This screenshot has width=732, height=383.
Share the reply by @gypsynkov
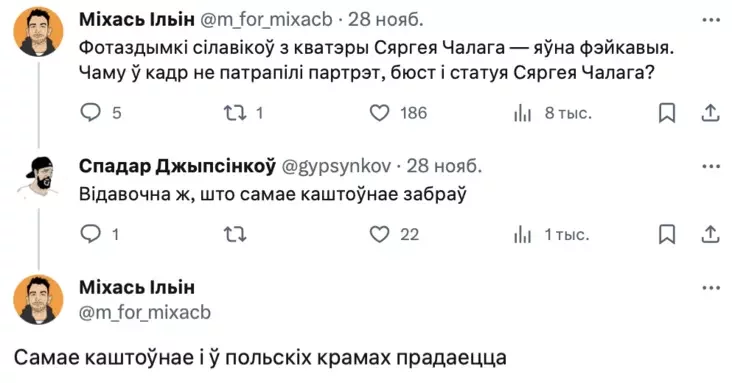[x=710, y=234]
